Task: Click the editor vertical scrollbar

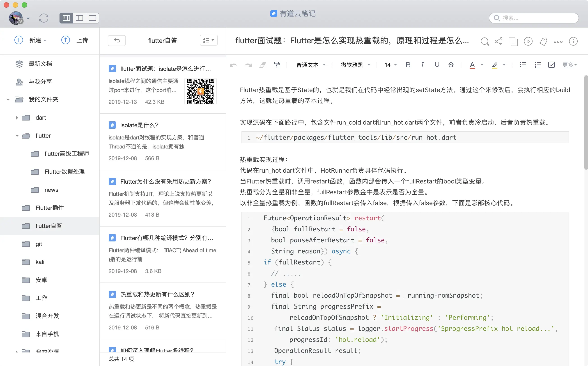Action: [x=586, y=123]
